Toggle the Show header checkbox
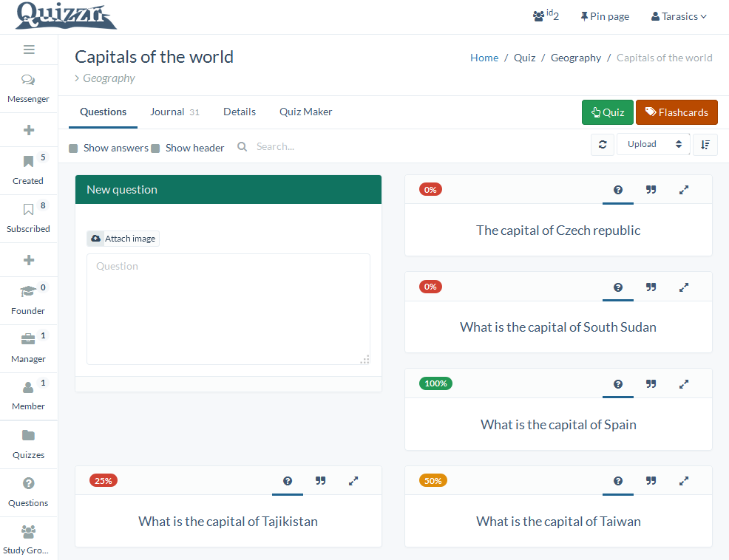 (155, 148)
